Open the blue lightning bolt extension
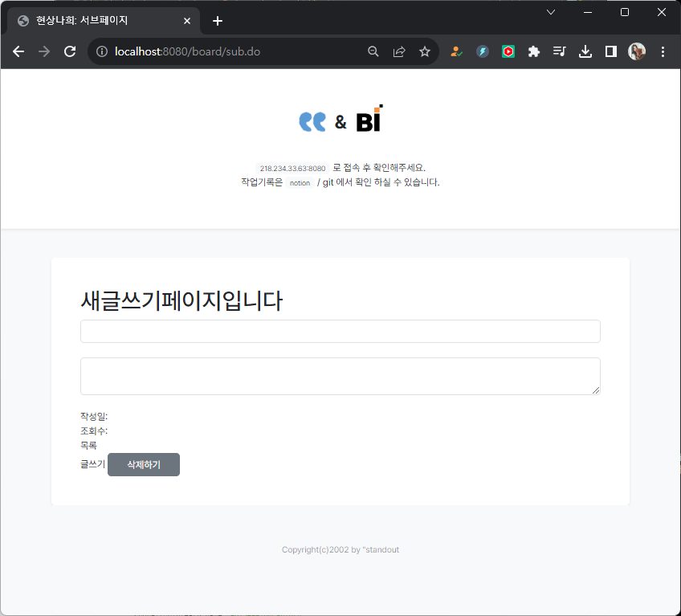This screenshot has width=681, height=616. 483,51
